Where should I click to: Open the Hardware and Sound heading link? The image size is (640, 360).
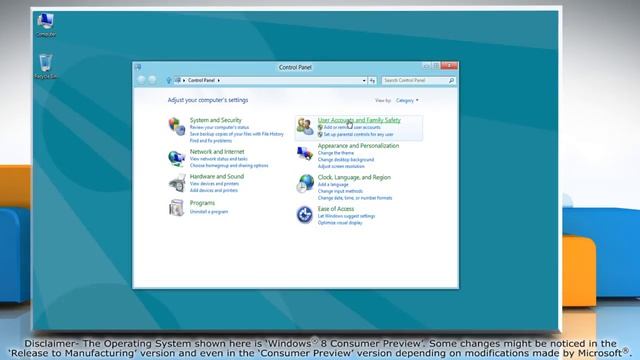(x=217, y=176)
